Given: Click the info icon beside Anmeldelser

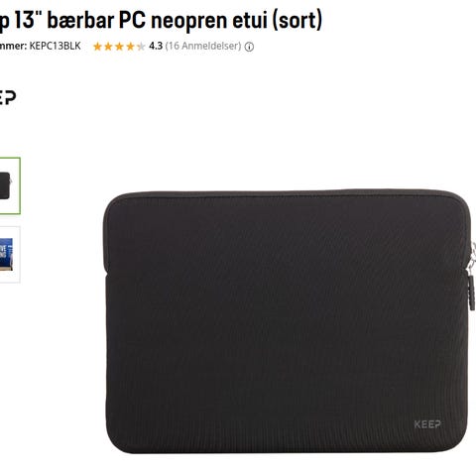Looking at the screenshot, I should coord(249,47).
